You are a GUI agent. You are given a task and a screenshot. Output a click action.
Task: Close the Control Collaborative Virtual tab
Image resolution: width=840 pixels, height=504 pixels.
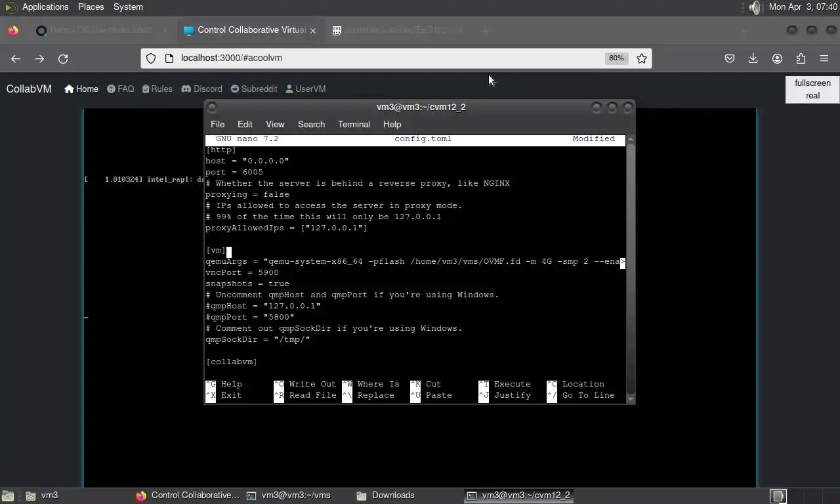[x=313, y=30]
